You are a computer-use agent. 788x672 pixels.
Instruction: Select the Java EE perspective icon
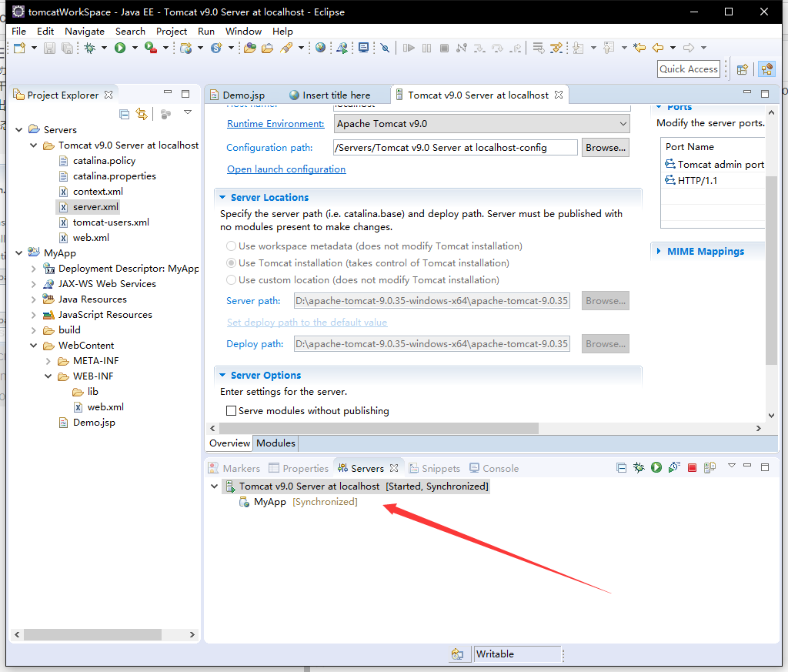point(767,69)
